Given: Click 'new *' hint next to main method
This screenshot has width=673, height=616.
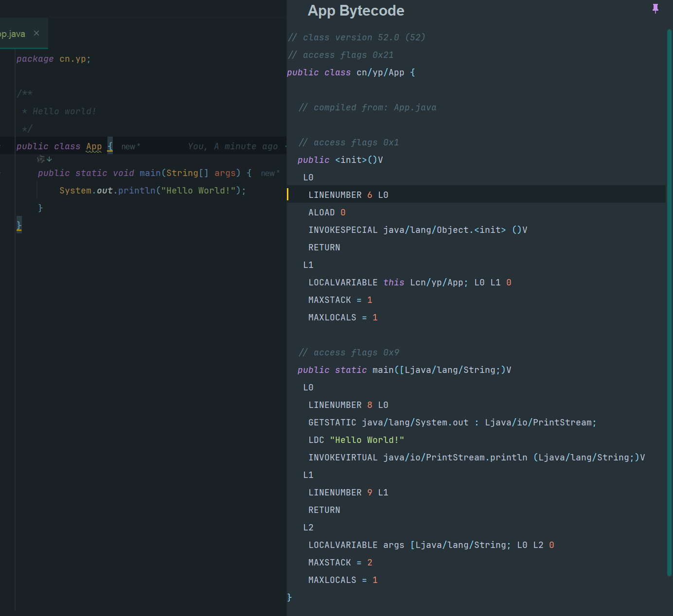Looking at the screenshot, I should click(x=270, y=173).
